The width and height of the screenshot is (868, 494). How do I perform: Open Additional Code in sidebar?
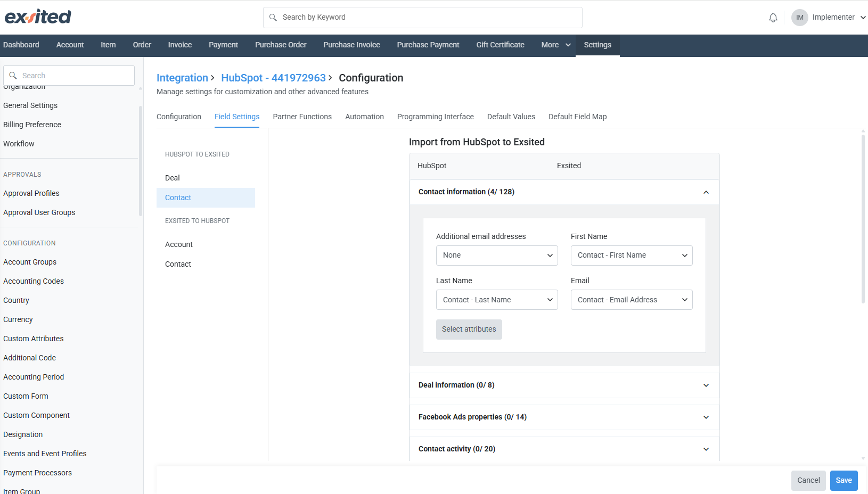click(x=29, y=358)
